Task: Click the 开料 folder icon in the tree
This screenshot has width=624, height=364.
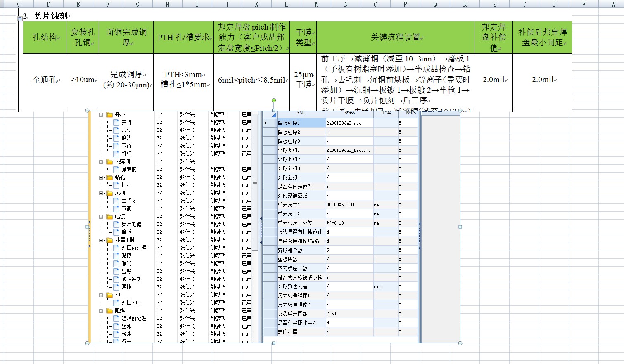Action: tap(109, 115)
